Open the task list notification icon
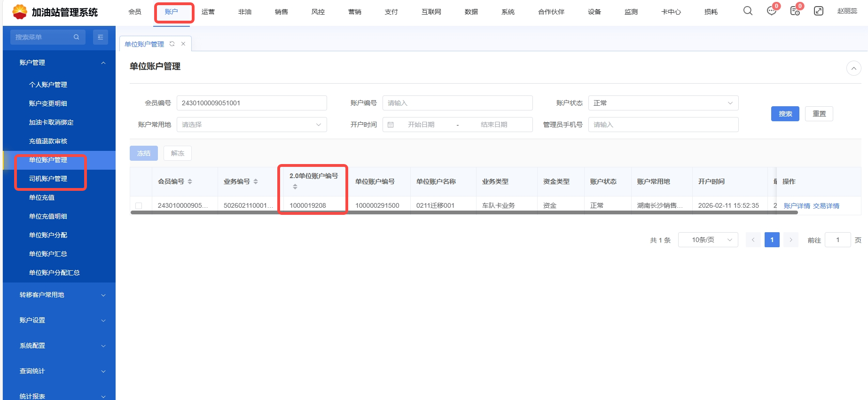The image size is (868, 400). [795, 11]
